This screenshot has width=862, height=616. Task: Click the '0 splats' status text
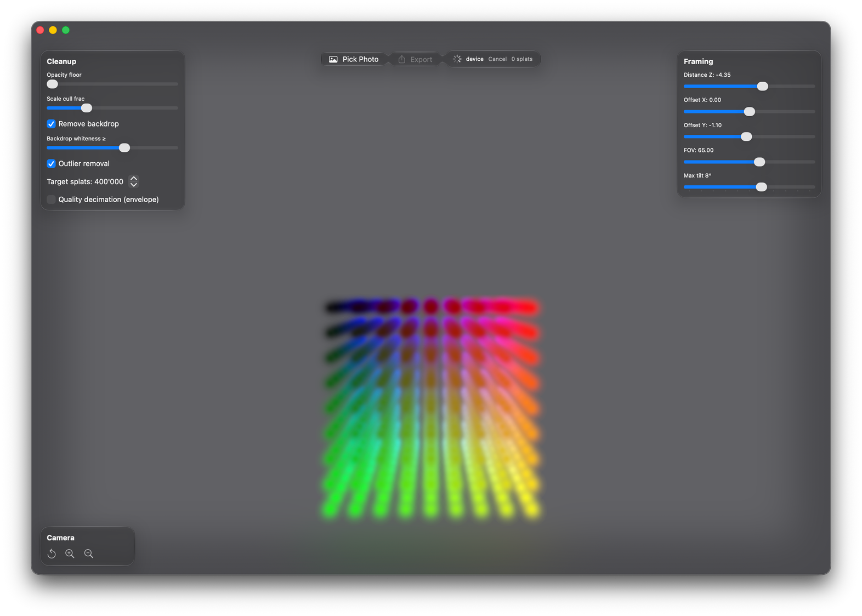click(522, 59)
